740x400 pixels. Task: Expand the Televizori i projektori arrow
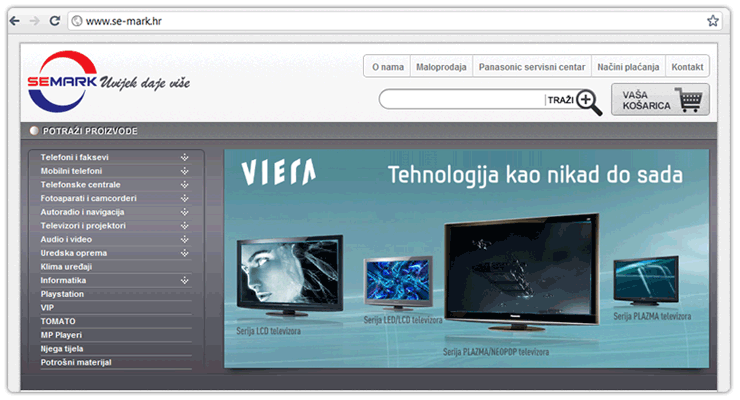tap(185, 225)
